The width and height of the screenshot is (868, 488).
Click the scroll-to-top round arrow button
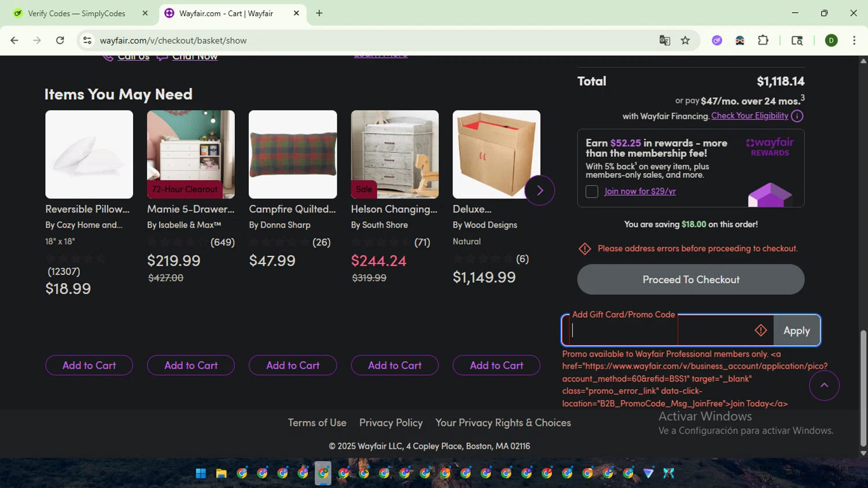(825, 386)
